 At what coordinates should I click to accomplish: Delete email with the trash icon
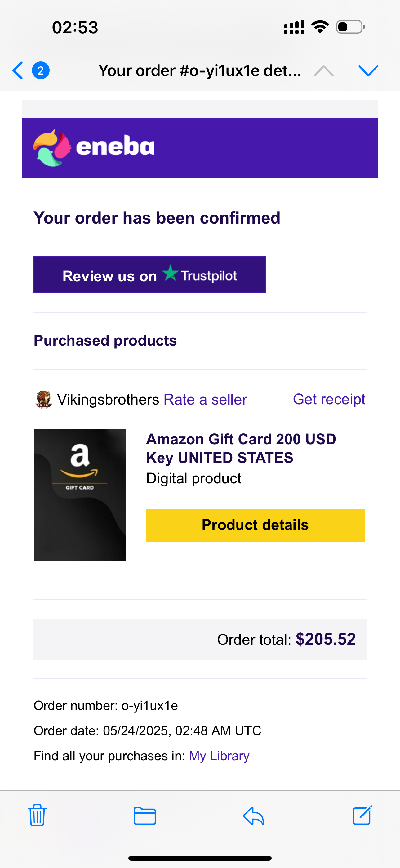pos(37,816)
